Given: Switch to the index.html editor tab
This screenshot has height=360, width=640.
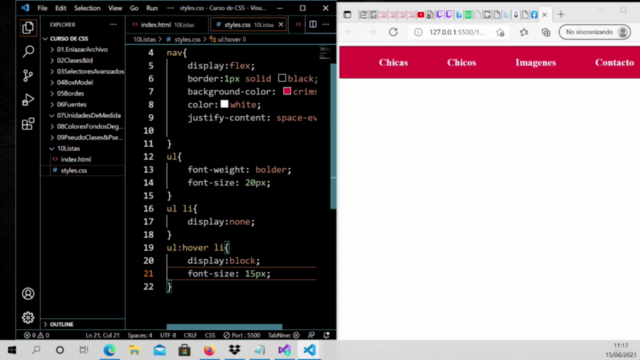Looking at the screenshot, I should (167, 24).
